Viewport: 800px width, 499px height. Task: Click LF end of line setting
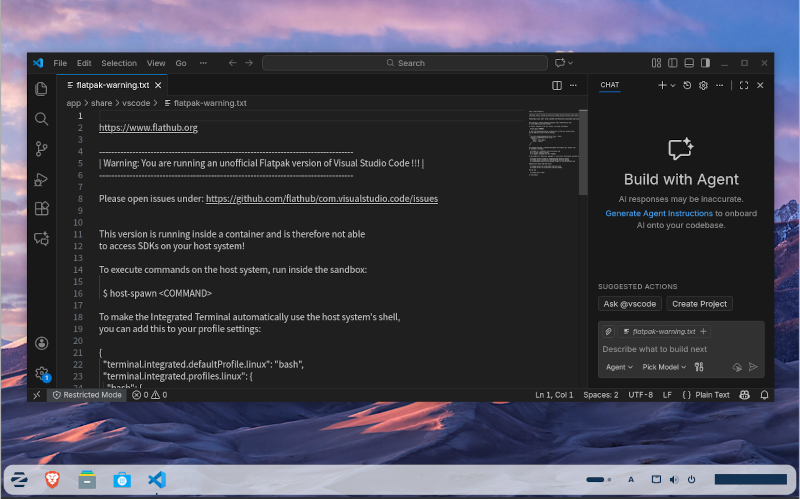(x=667, y=395)
